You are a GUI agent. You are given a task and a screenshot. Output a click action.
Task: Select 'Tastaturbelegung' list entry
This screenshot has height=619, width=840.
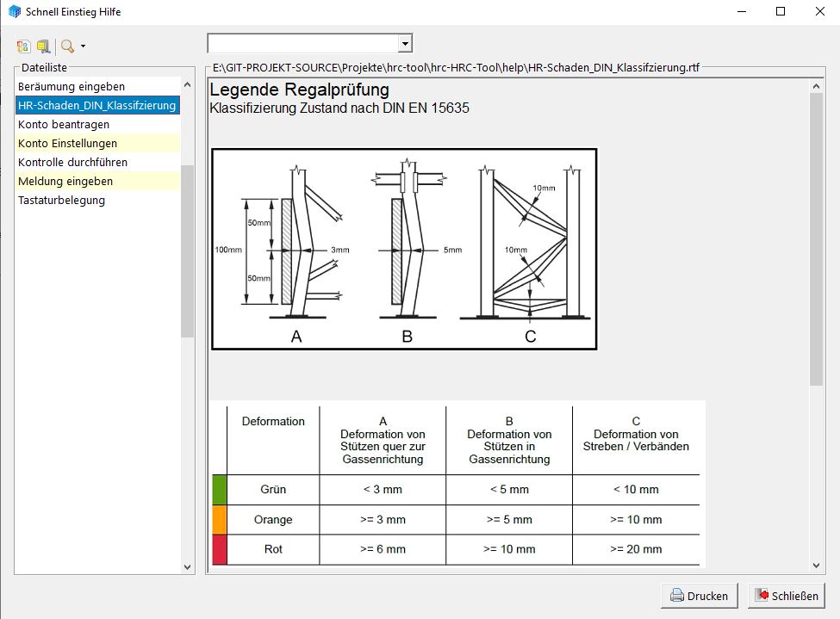pyautogui.click(x=61, y=201)
